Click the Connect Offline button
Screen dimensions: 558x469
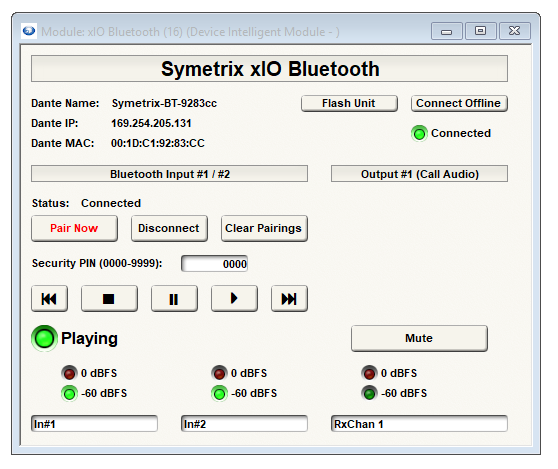tap(459, 103)
